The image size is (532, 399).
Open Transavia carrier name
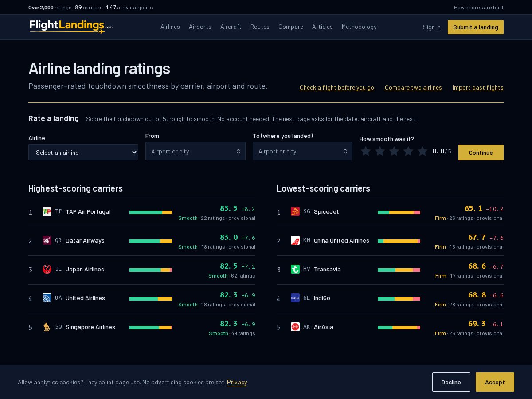pyautogui.click(x=327, y=269)
